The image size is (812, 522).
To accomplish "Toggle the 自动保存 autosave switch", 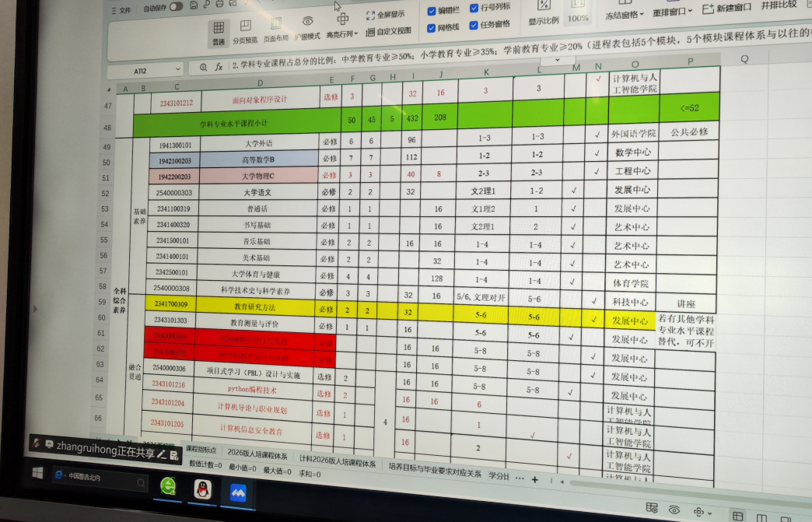I will click(176, 6).
